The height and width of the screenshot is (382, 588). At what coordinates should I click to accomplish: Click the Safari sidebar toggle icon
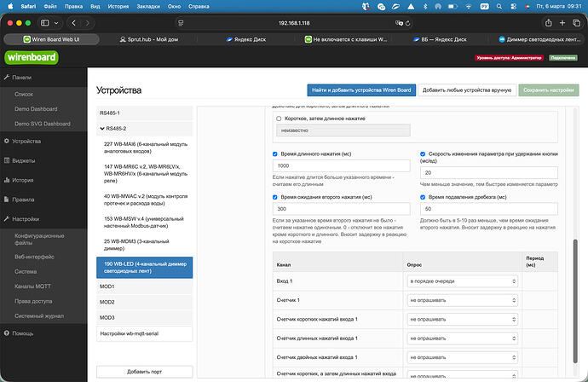(x=45, y=23)
